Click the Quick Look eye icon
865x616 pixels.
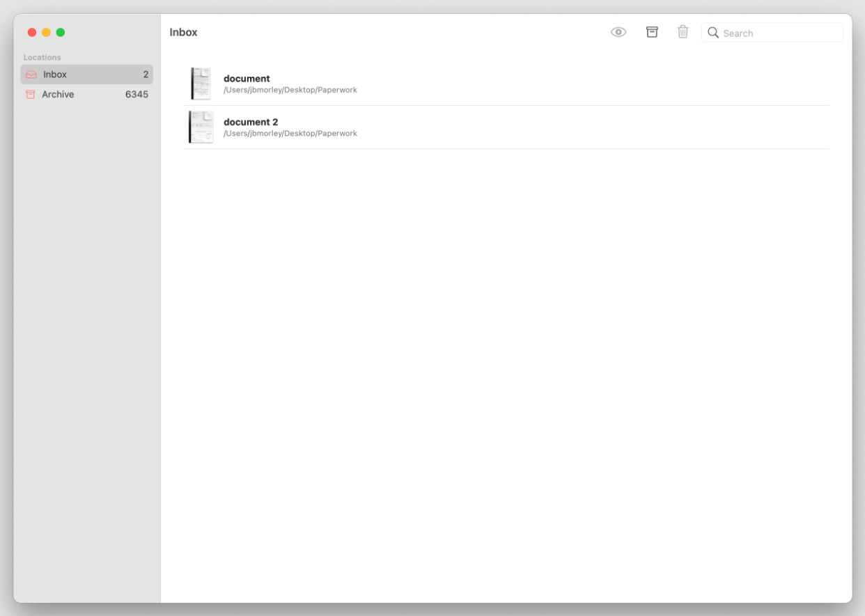[618, 32]
